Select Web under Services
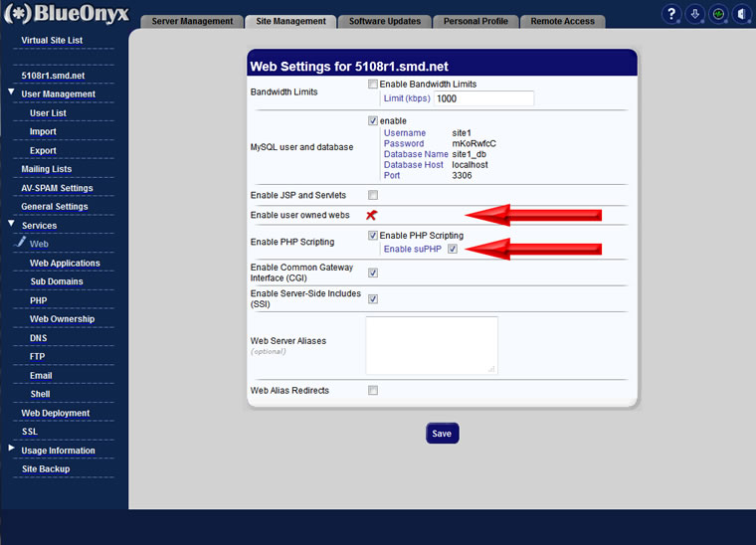The image size is (756, 545). pos(39,245)
